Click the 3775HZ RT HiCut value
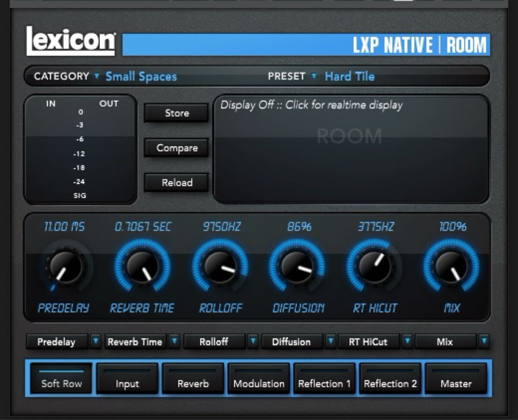518x420 pixels. point(376,227)
